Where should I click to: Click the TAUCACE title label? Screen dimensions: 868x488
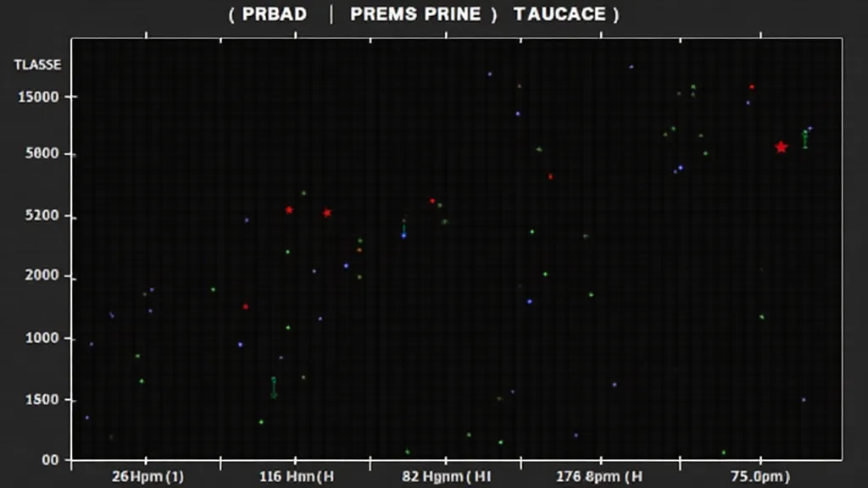pos(559,14)
